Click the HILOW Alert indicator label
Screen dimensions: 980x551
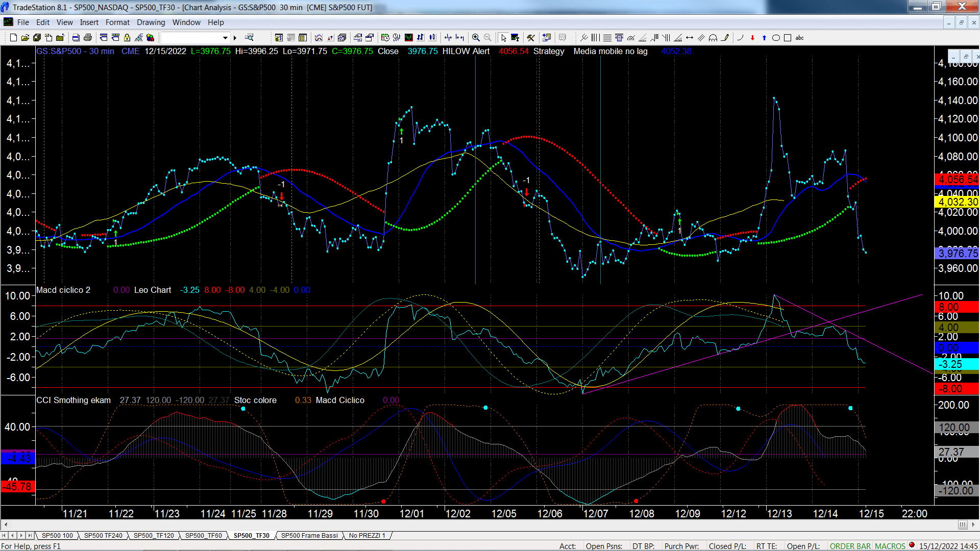point(466,52)
